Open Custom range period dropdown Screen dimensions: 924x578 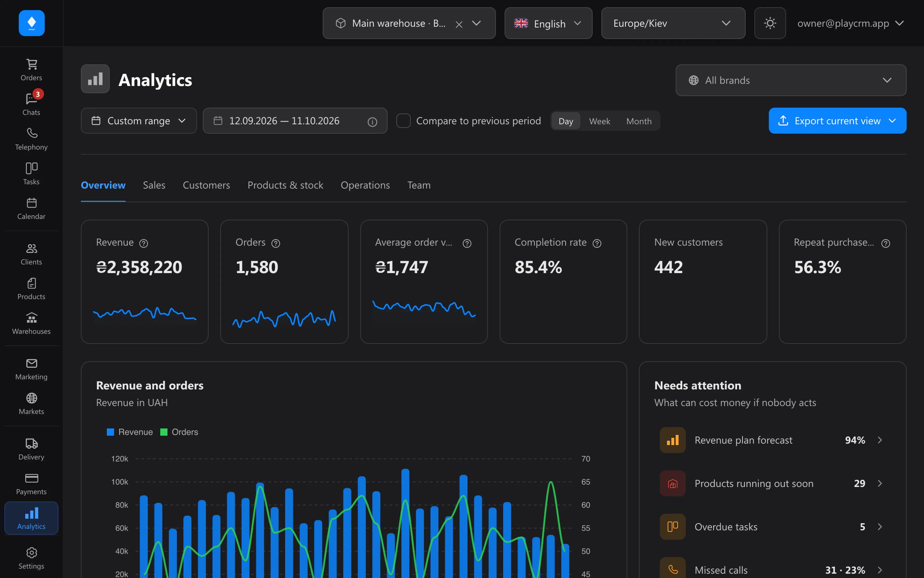click(x=139, y=121)
